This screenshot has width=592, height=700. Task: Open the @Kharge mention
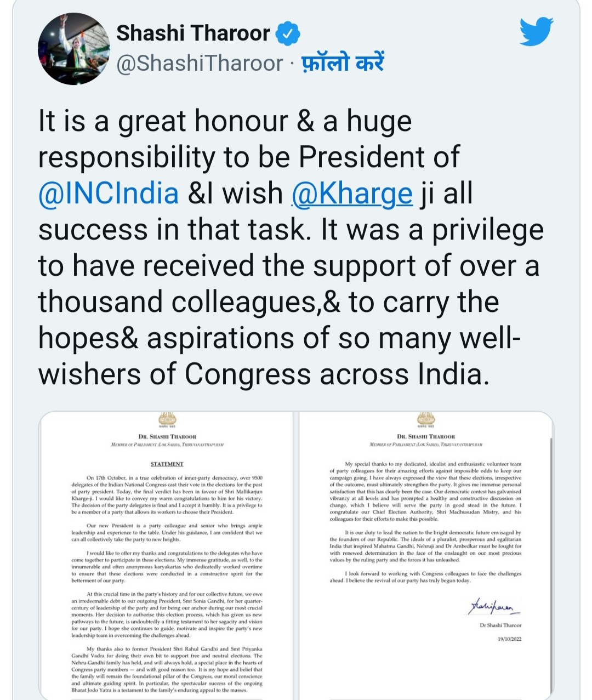(352, 194)
